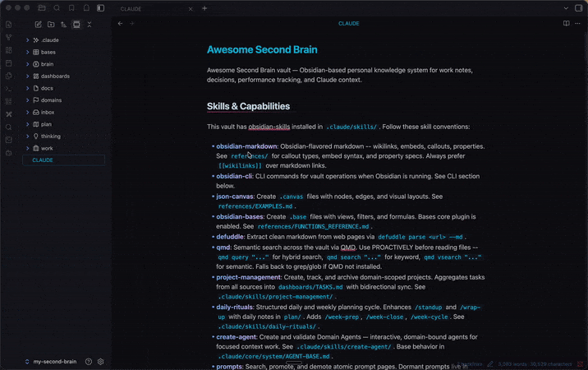Collapse all folders in file explorer
Image resolution: width=588 pixels, height=370 pixels.
[90, 25]
